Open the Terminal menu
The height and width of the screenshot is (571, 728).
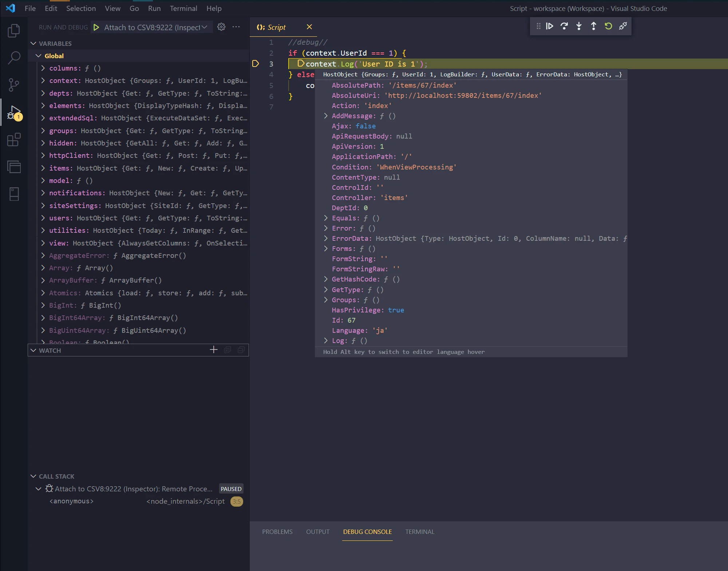(183, 8)
